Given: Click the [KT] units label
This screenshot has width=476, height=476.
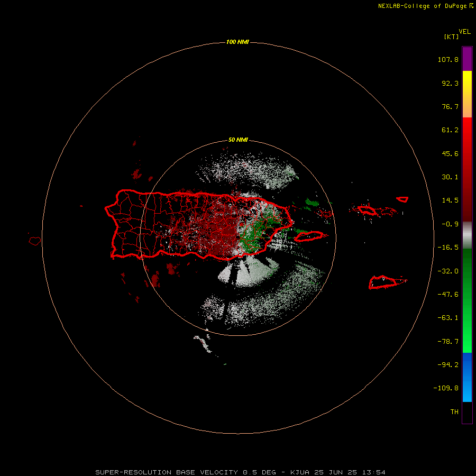Looking at the screenshot, I should point(452,36).
